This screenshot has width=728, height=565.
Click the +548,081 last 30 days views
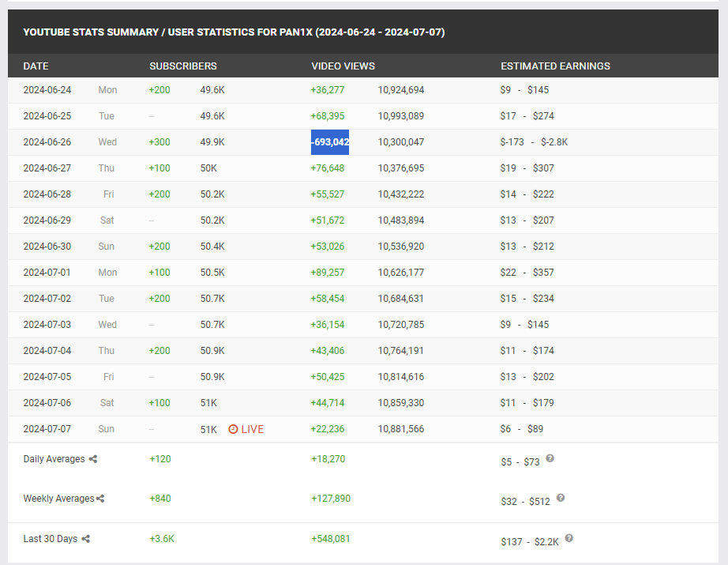(x=331, y=539)
